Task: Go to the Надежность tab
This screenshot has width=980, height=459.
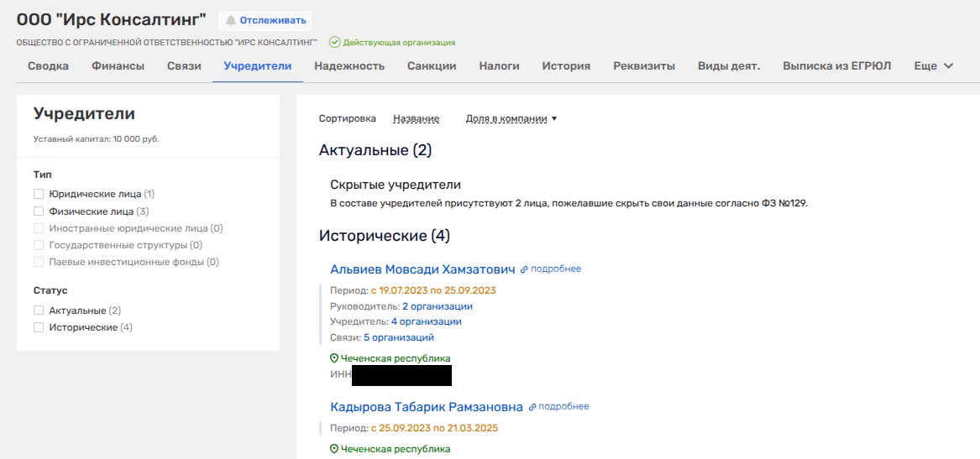Action: [349, 66]
